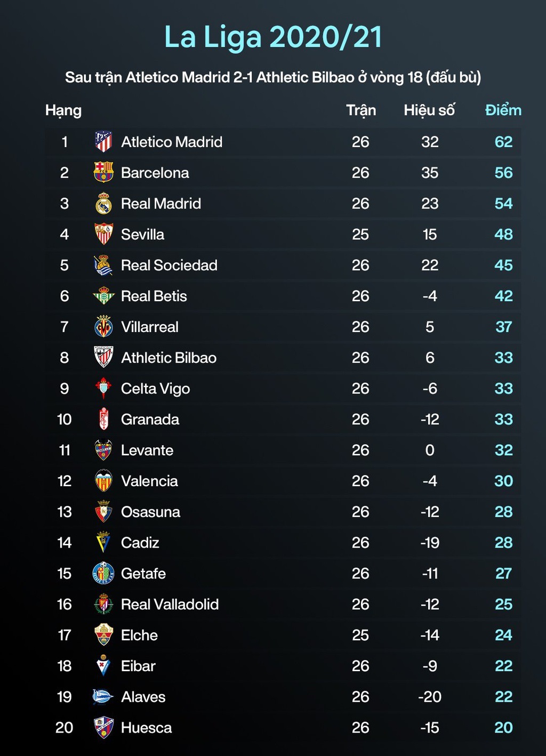Click the Real Betis crest icon
Viewport: 546px width, 756px height.
[103, 296]
